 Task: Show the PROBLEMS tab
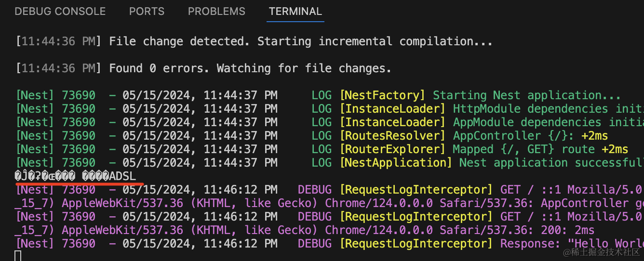[x=216, y=11]
